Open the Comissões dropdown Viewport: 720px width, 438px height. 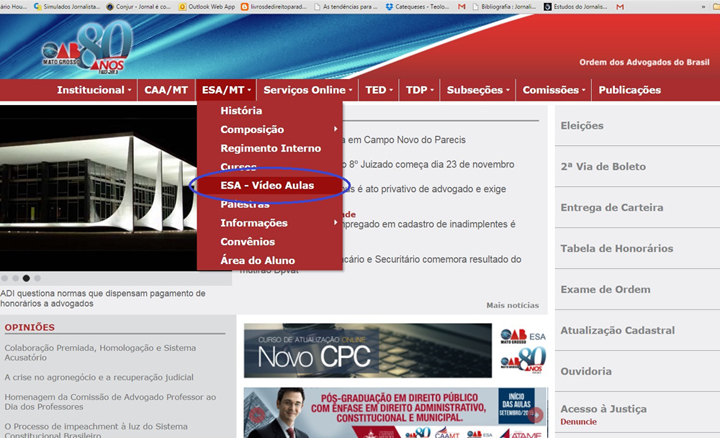tap(554, 90)
